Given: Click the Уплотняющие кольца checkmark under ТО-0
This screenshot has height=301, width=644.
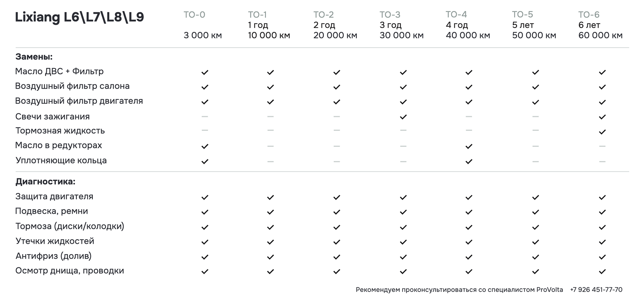Looking at the screenshot, I should pos(205,161).
